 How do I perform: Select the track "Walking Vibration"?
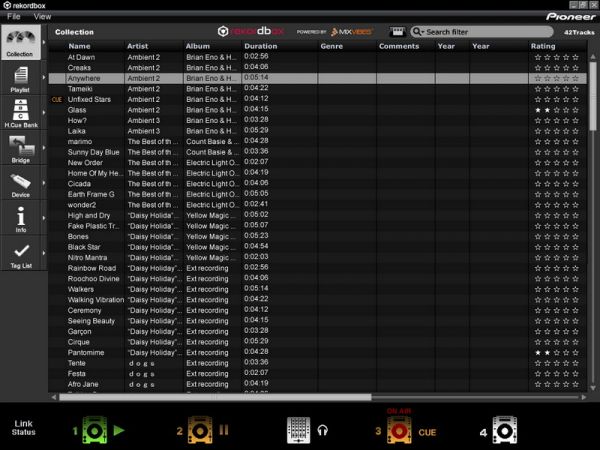(317, 300)
